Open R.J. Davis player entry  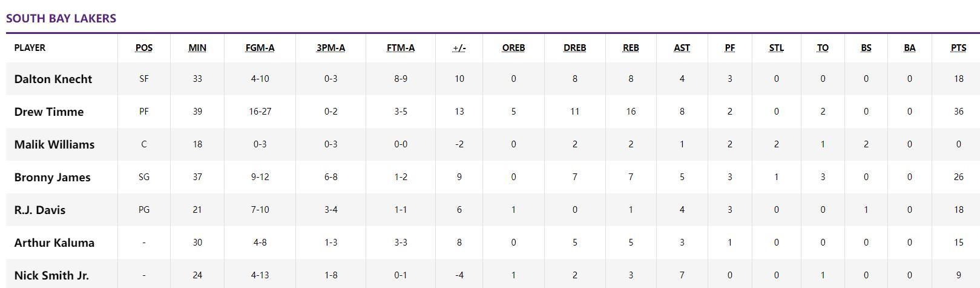point(40,210)
